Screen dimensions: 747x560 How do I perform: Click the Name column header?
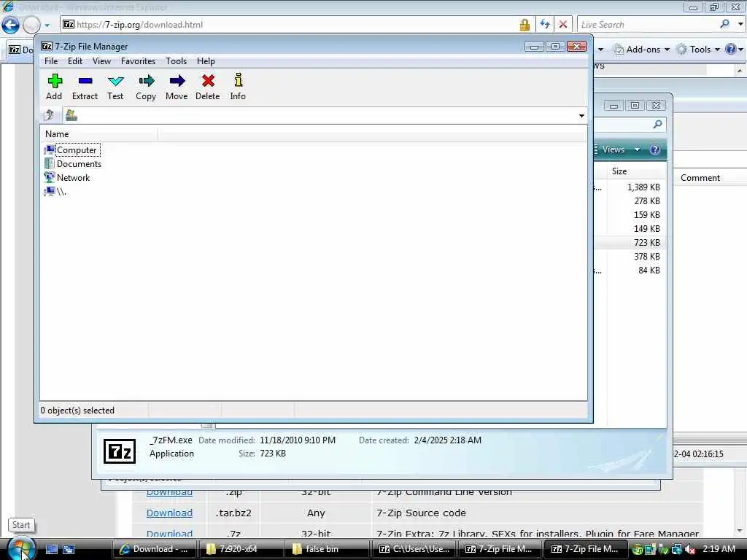click(x=99, y=134)
